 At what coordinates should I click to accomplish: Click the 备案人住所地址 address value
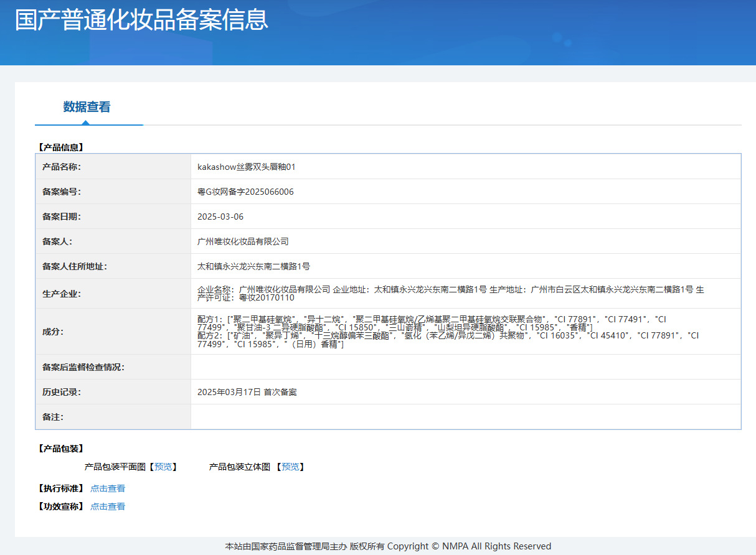tap(253, 266)
